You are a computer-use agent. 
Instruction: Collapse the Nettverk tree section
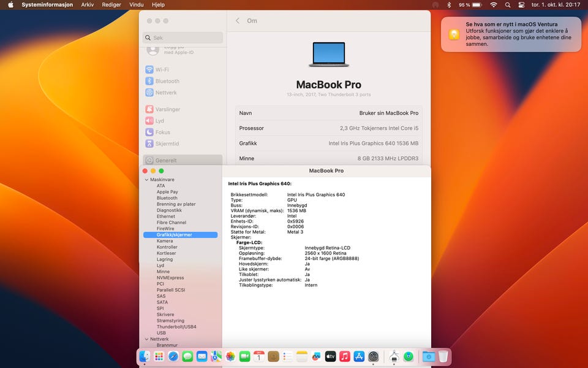pyautogui.click(x=146, y=339)
